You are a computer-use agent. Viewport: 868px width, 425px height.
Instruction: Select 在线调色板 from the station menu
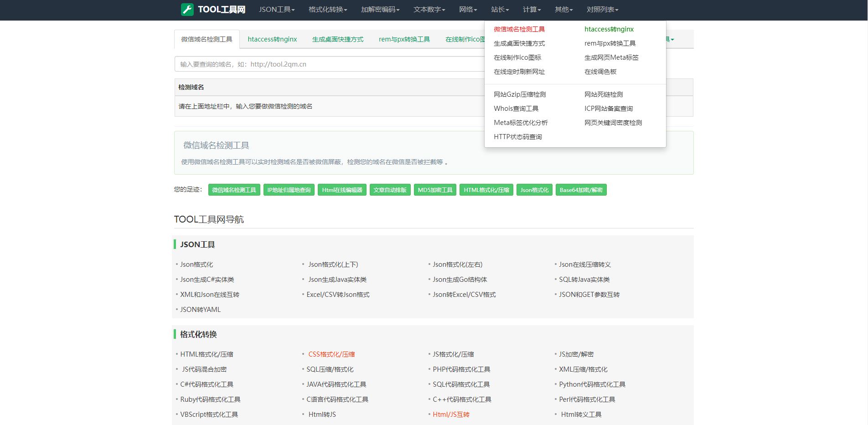600,72
